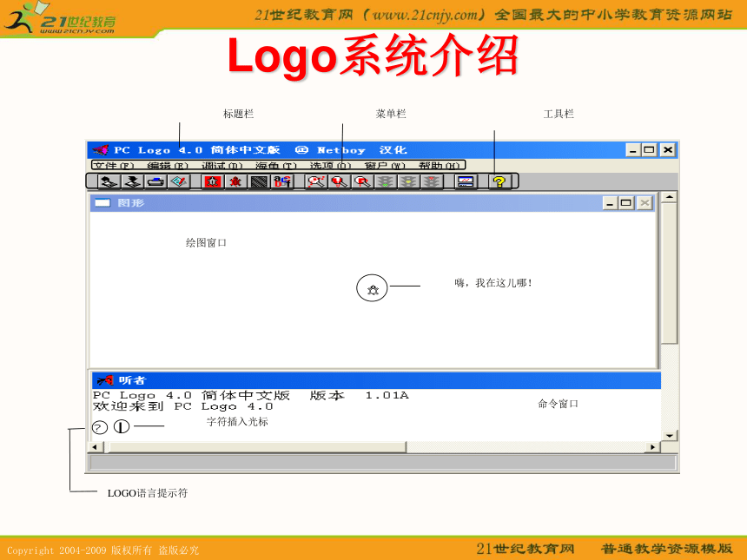The width and height of the screenshot is (747, 560).
Task: Click the 听者 window title bar
Action: click(x=376, y=380)
